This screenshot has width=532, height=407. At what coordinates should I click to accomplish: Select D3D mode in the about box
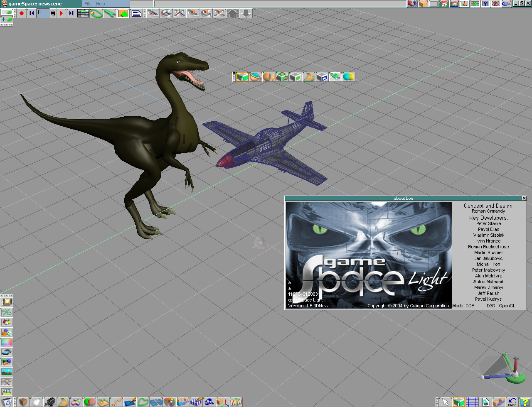pyautogui.click(x=491, y=306)
